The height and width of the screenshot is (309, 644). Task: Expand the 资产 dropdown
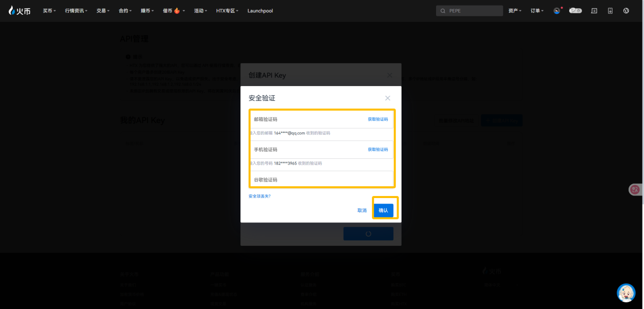point(515,11)
